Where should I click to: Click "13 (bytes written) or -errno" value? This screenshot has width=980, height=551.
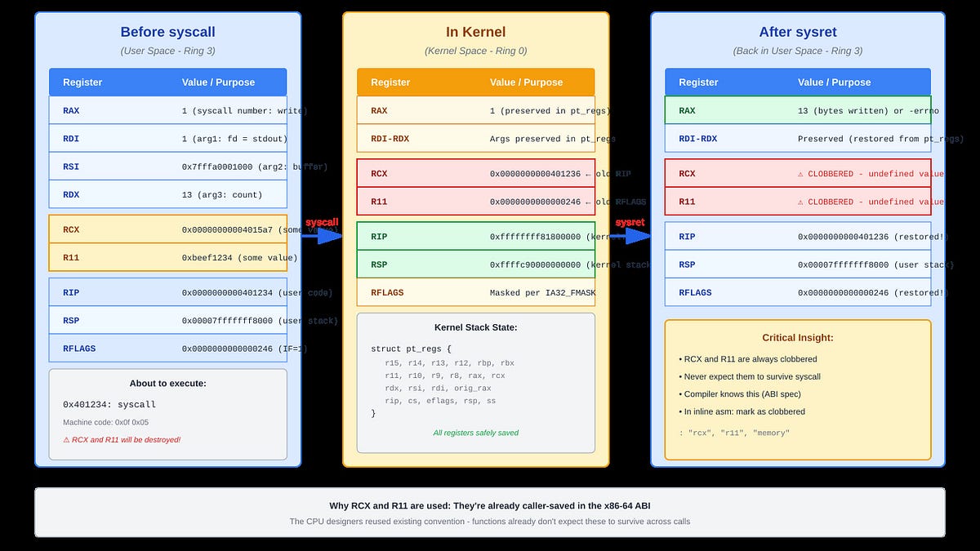click(x=868, y=111)
